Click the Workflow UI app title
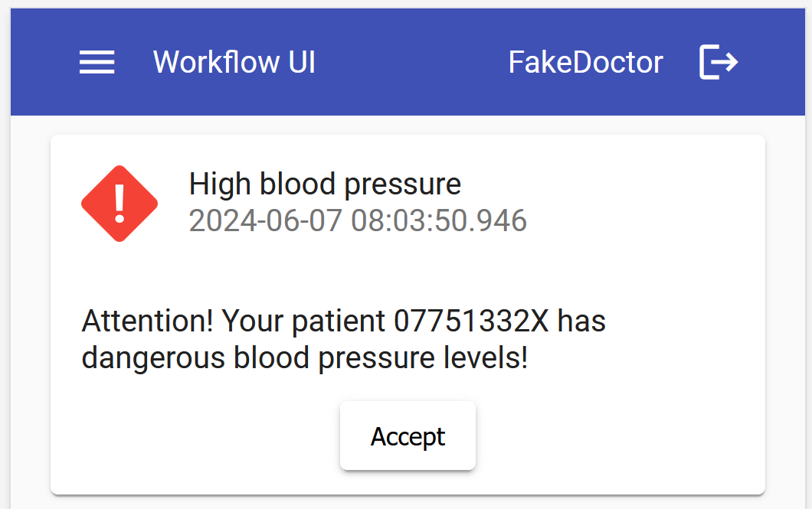 click(234, 62)
